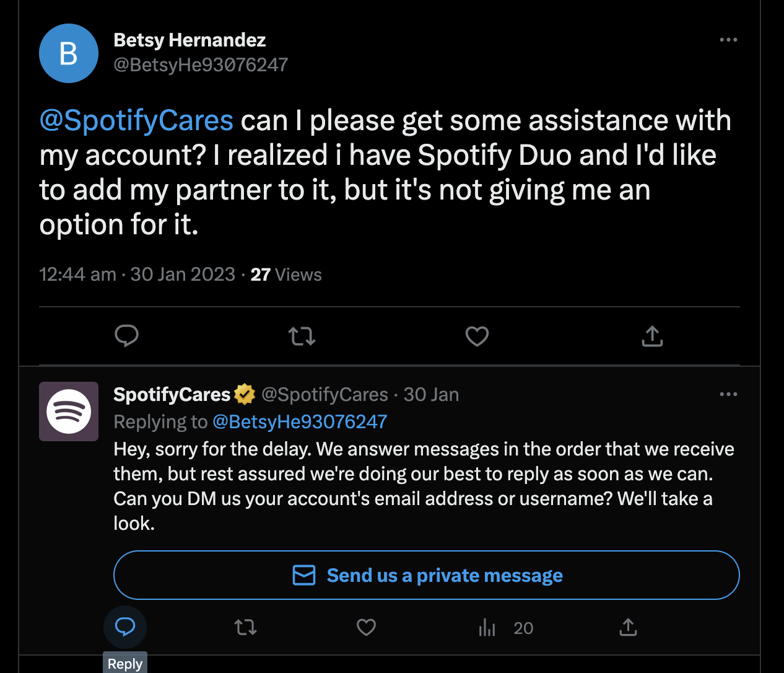784x673 pixels.
Task: Open @BetsyHe93076247 link in Replying to
Action: point(300,422)
